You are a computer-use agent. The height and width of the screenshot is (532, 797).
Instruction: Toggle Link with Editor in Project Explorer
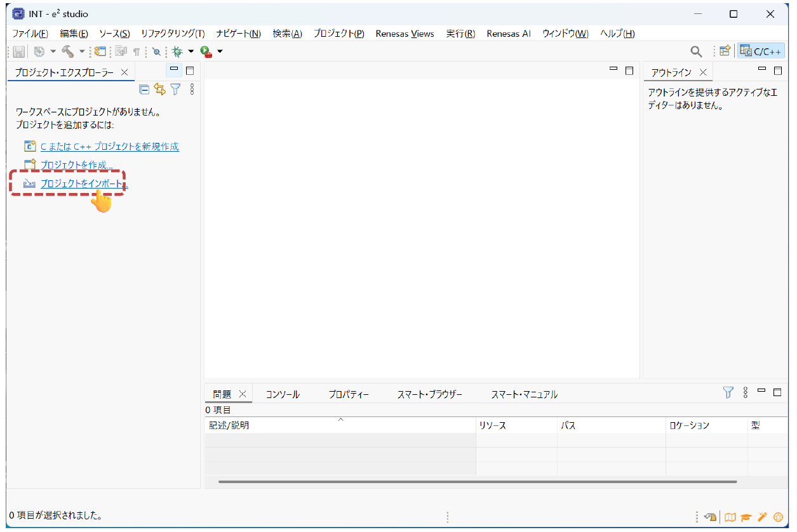(x=159, y=90)
